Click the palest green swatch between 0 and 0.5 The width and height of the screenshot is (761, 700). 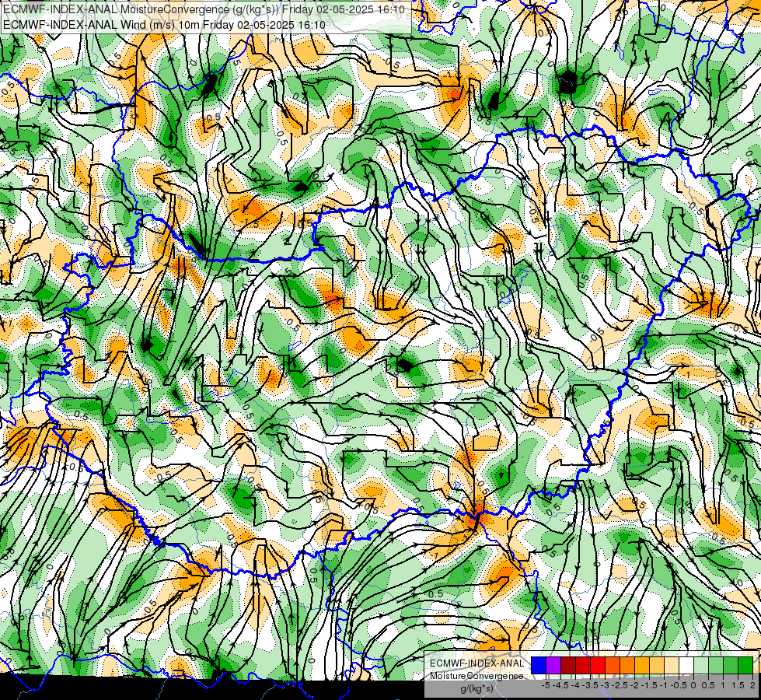pos(701,666)
